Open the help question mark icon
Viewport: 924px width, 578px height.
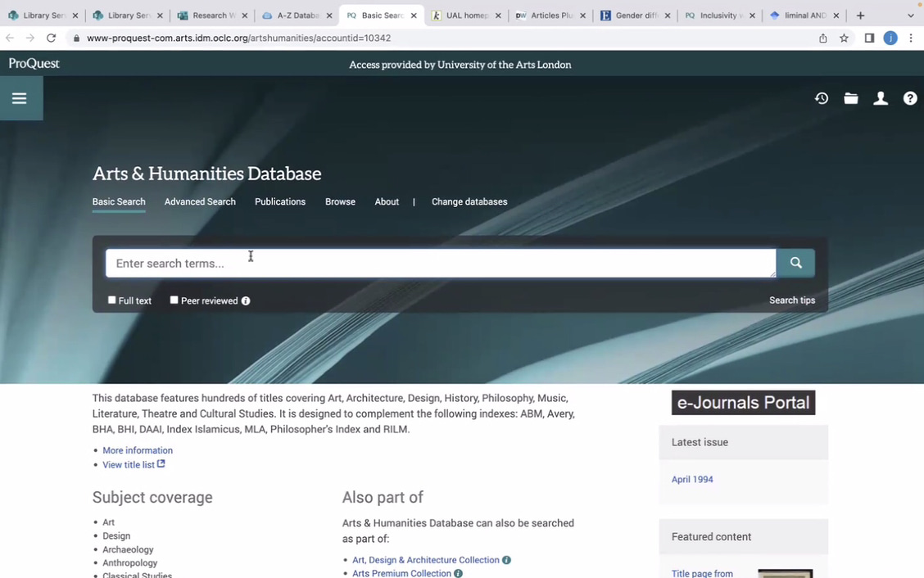(x=910, y=98)
